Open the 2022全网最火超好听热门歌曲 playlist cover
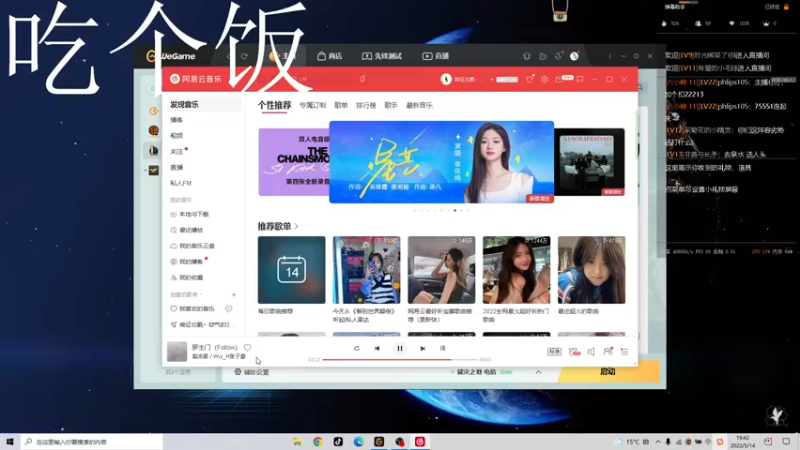The width and height of the screenshot is (800, 450). tap(516, 270)
